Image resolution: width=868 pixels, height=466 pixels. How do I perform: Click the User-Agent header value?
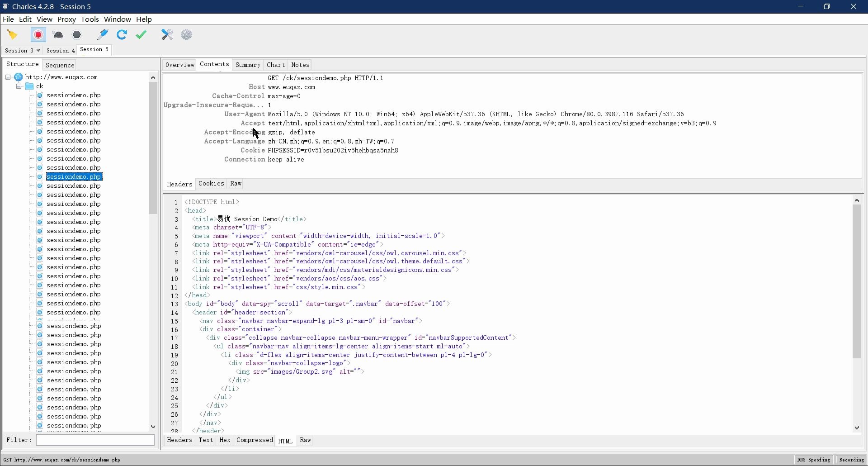point(476,114)
